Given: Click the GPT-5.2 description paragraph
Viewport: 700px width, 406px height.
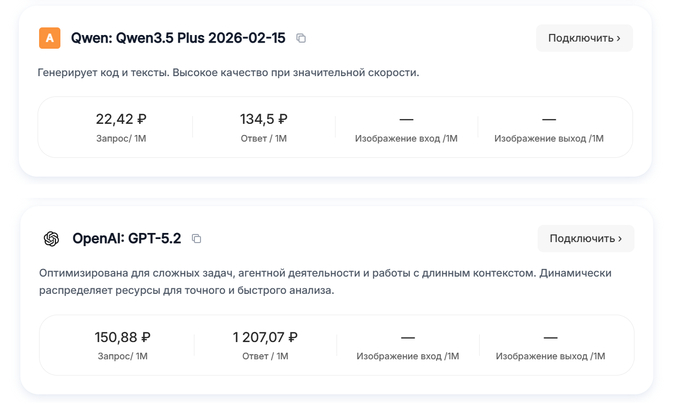Looking at the screenshot, I should (325, 281).
